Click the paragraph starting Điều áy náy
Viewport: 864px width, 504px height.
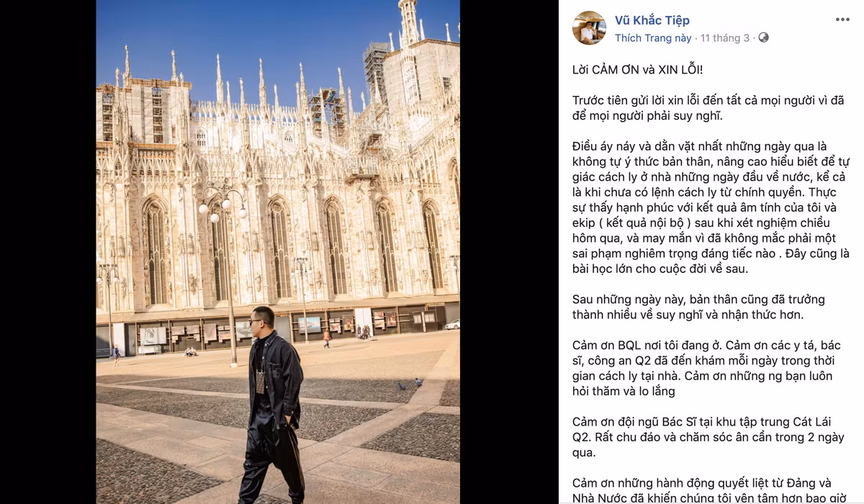(711, 207)
